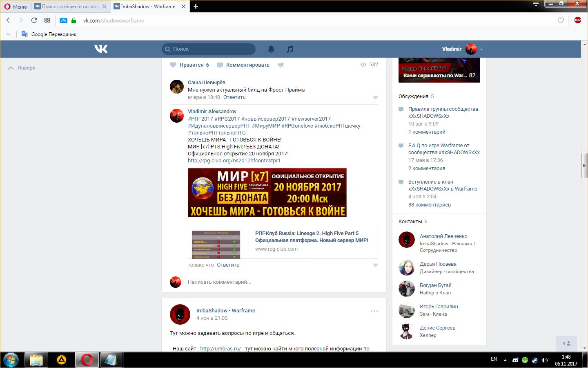Click the AdBlock Plus extension icon
Screen dimensions: 588x368
pyautogui.click(x=577, y=20)
